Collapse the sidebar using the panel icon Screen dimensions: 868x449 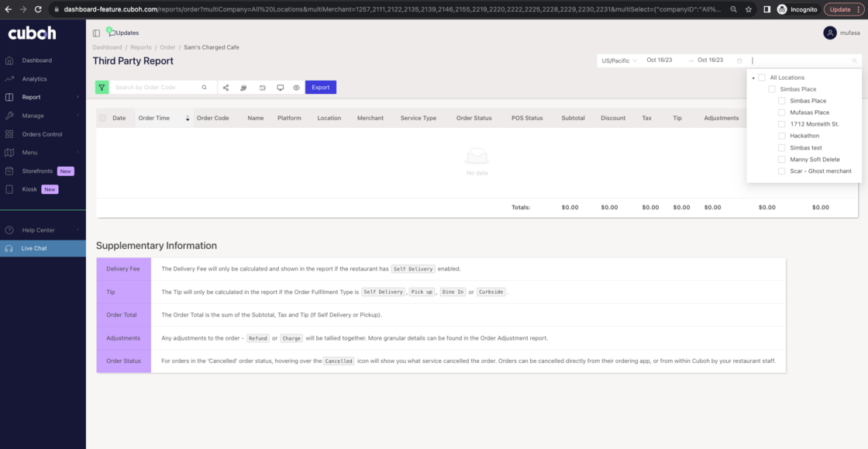[x=95, y=33]
